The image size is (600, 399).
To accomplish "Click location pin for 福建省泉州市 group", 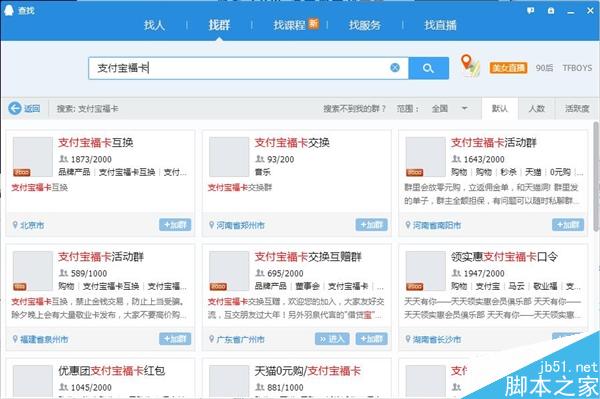I will click(x=15, y=339).
